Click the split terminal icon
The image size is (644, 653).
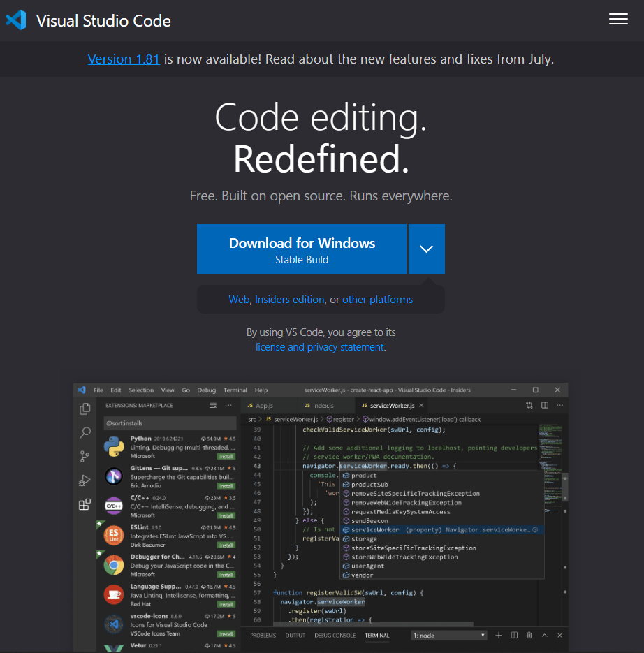[514, 636]
